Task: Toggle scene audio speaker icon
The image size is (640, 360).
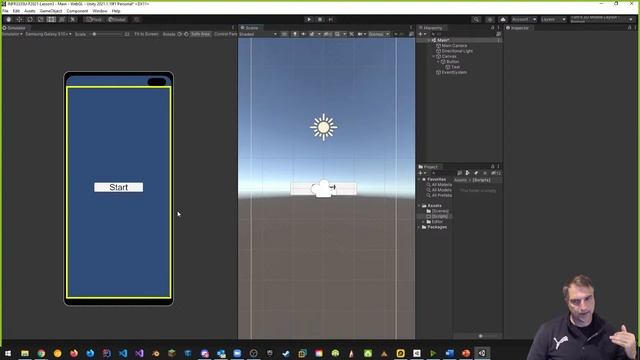Action: tap(303, 34)
